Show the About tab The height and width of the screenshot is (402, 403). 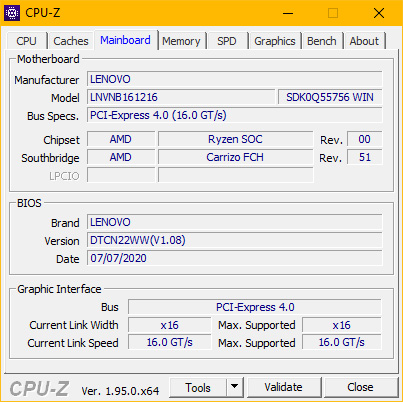click(364, 41)
